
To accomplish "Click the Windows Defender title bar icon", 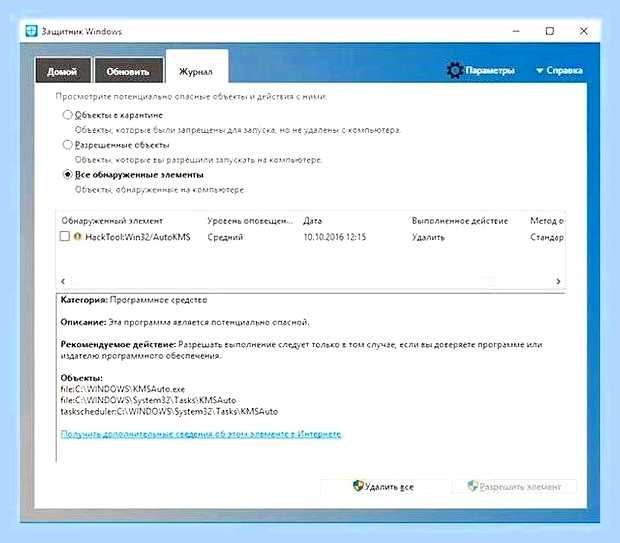I will tap(31, 31).
